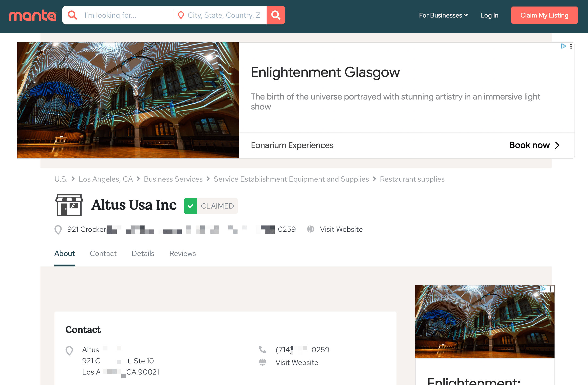Open the top ad options three-dot menu

point(571,46)
